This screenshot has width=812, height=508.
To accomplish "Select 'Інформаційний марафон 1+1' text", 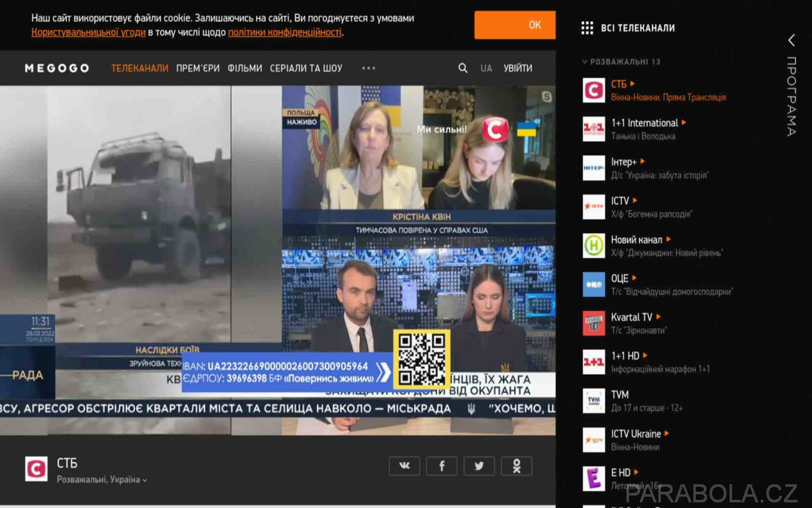I will pos(660,369).
